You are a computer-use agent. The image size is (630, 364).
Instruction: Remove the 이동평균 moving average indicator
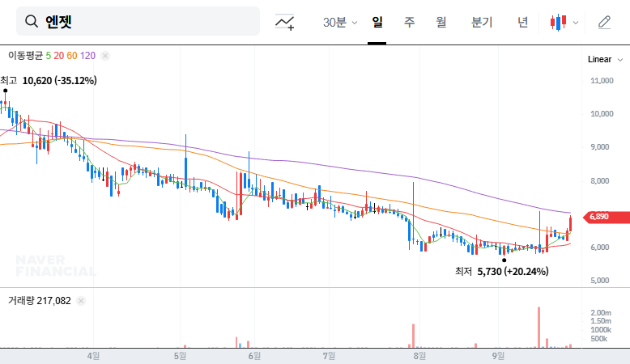click(105, 56)
